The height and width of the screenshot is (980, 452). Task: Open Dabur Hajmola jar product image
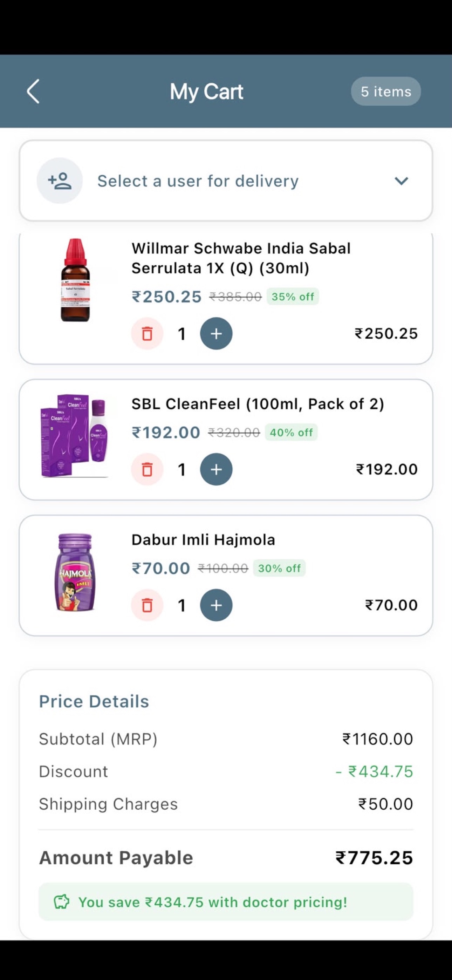(75, 572)
